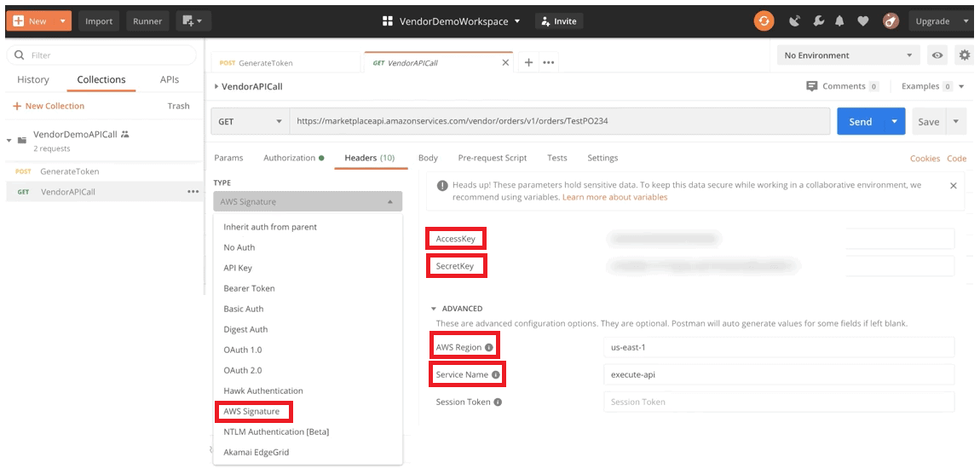
Task: Open VendorAPICall request more actions menu
Action: (193, 191)
